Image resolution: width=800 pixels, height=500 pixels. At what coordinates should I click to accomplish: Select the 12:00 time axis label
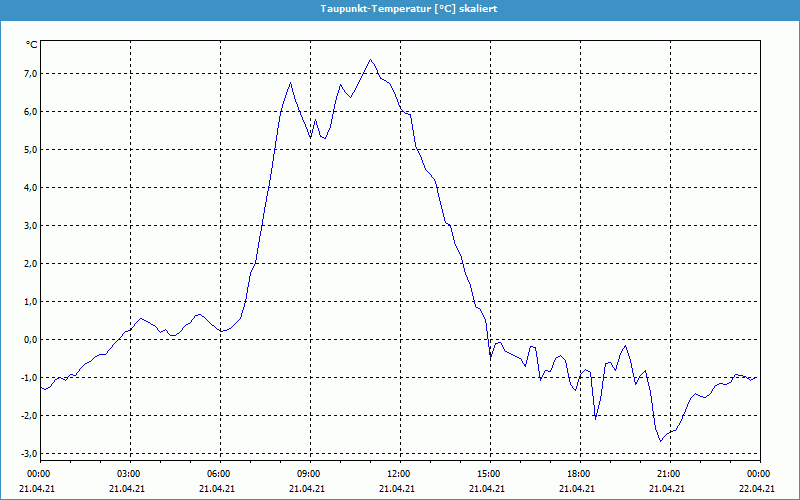click(399, 474)
